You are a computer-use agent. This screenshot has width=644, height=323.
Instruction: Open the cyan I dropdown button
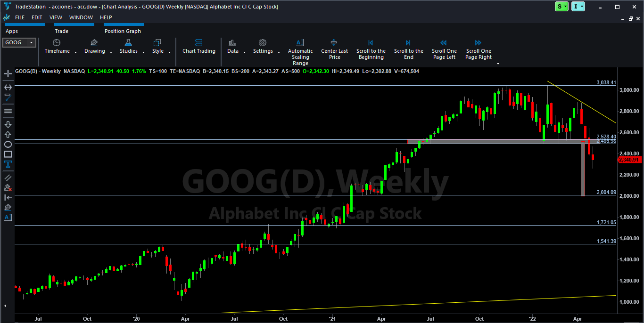[578, 7]
